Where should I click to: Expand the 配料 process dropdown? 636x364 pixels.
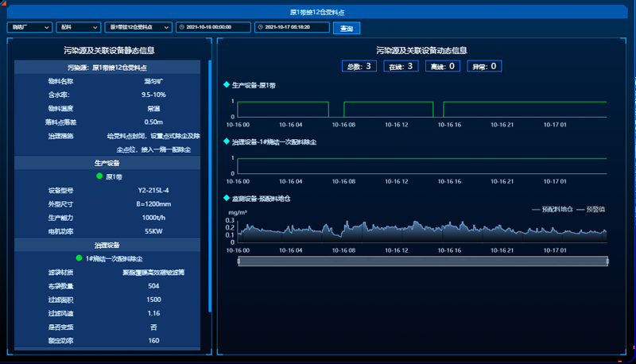(x=78, y=27)
